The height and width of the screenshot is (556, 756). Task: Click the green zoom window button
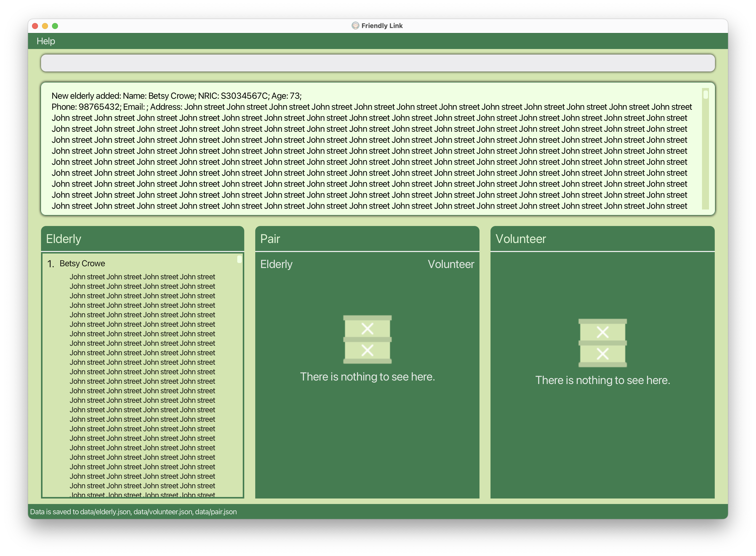pyautogui.click(x=55, y=26)
